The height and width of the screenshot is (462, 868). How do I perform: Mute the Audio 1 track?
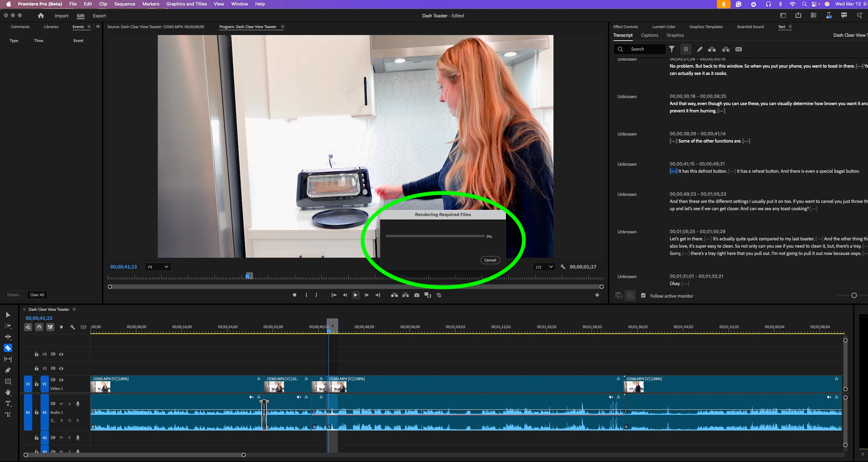coord(61,404)
